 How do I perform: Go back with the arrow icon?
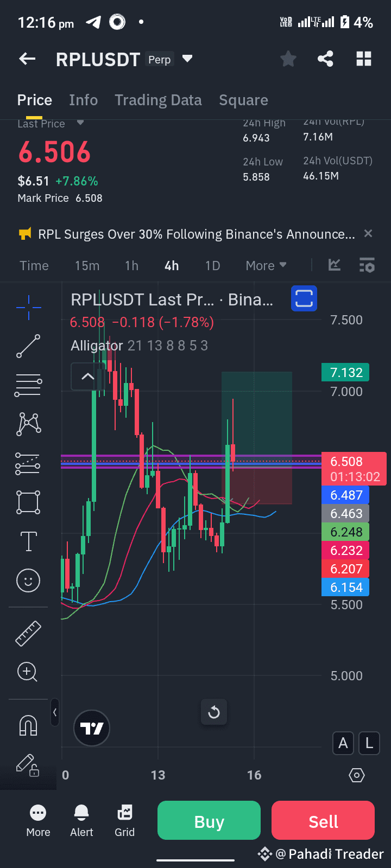click(27, 59)
